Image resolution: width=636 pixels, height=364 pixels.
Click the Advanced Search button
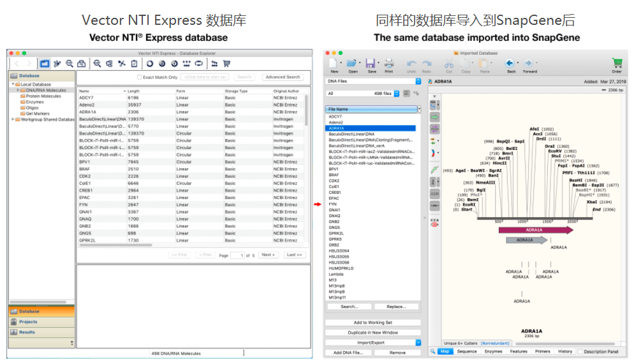tap(283, 77)
